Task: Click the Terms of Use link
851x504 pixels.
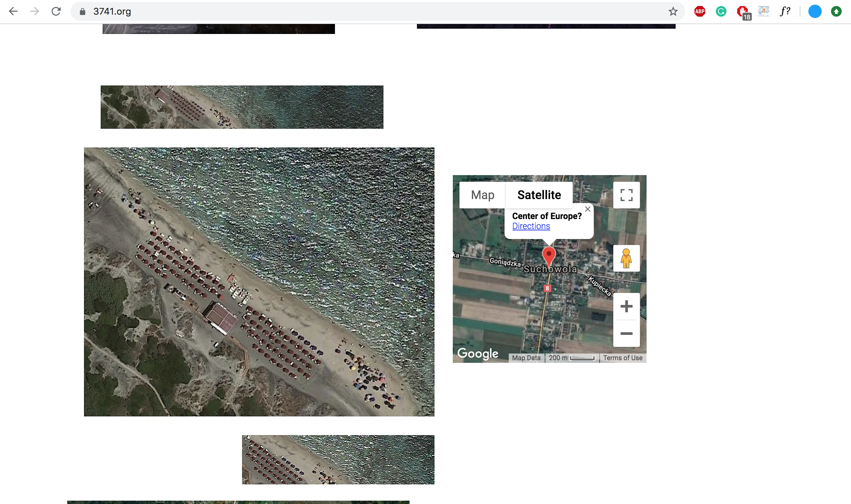Action: tap(622, 358)
